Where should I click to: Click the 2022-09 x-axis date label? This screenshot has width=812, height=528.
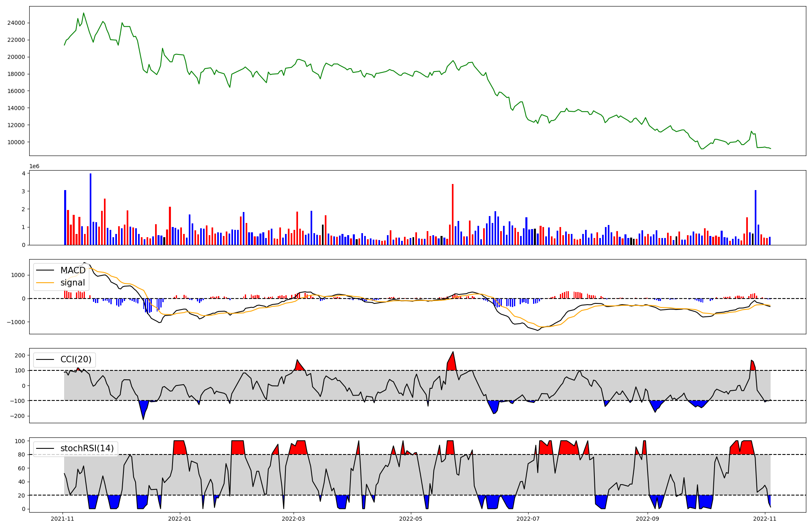tap(647, 519)
